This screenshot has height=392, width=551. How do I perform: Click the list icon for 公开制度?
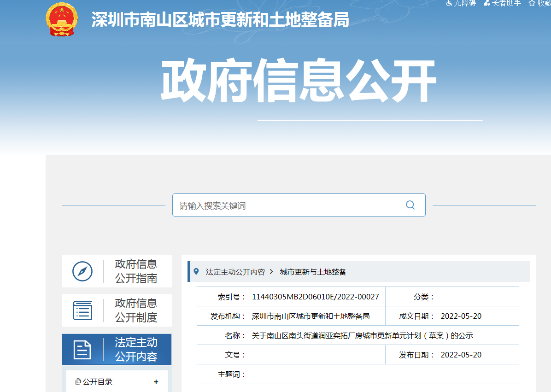(x=82, y=310)
